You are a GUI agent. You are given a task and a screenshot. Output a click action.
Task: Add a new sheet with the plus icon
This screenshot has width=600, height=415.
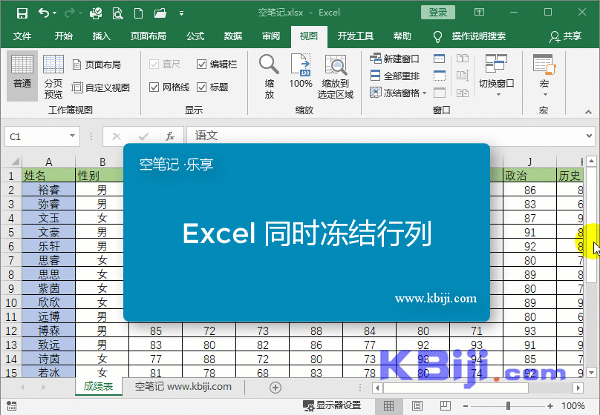275,387
